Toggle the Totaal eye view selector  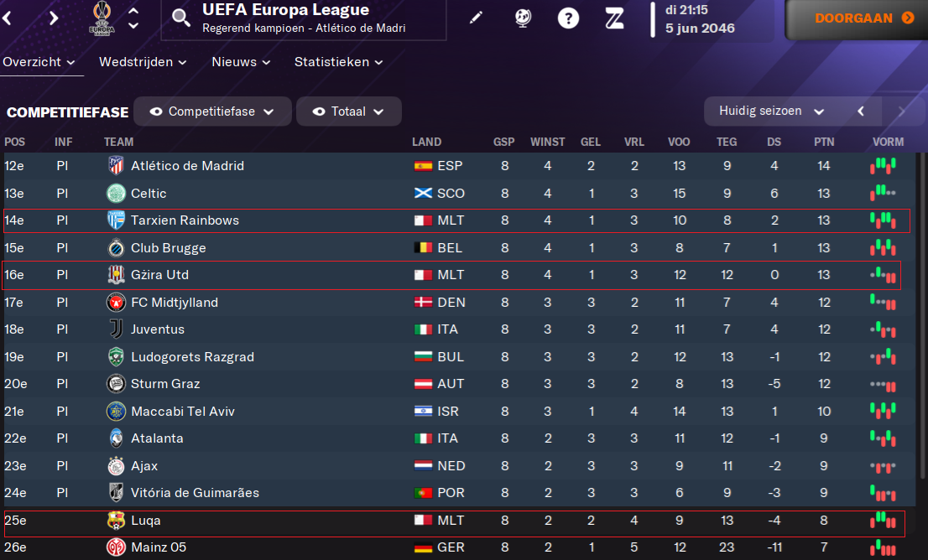coord(348,111)
